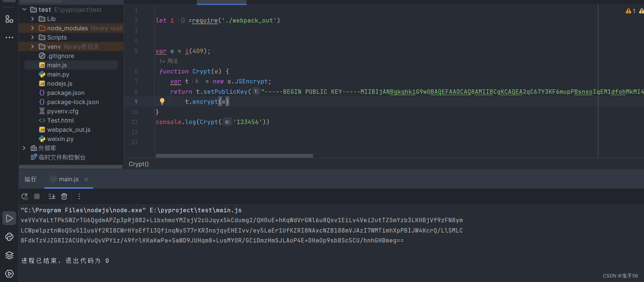644x282 pixels.
Task: Rerun main.js in the run toolbar
Action: point(25,196)
